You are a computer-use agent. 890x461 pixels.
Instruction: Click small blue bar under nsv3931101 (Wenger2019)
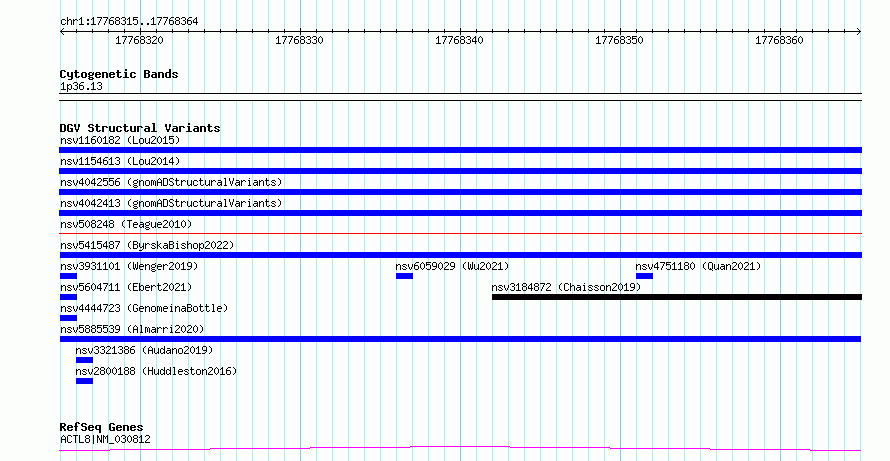tap(68, 276)
